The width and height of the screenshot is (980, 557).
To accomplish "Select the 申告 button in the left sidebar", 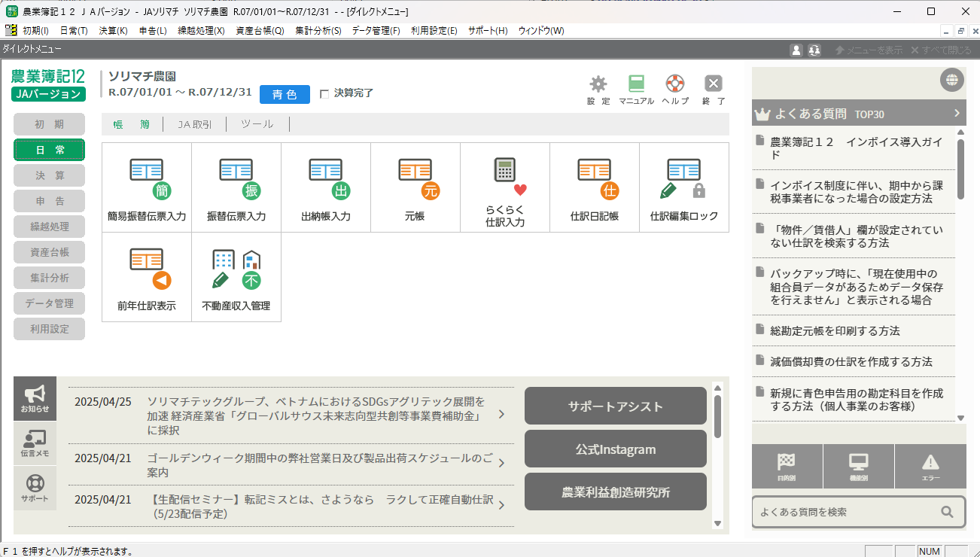I will coord(49,201).
